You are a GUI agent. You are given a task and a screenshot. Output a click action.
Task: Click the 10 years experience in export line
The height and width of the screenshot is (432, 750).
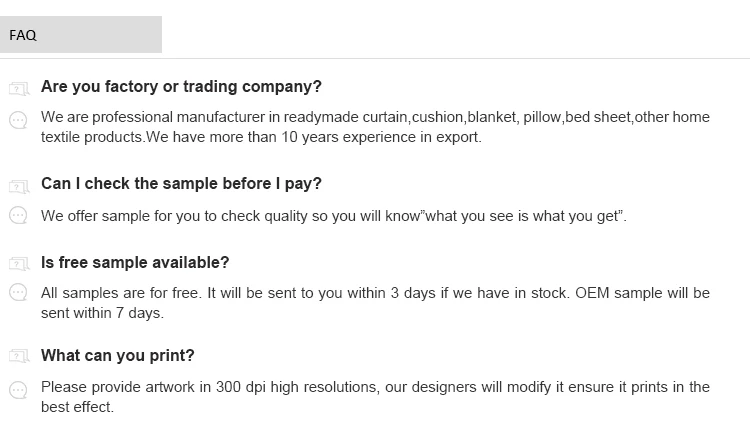(261, 137)
